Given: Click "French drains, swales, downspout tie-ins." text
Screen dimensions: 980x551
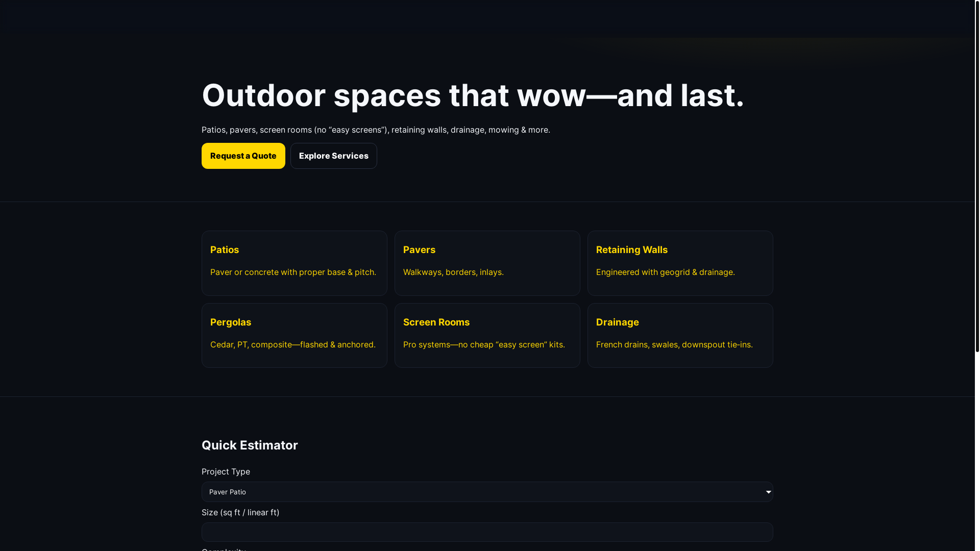Looking at the screenshot, I should pos(674,345).
